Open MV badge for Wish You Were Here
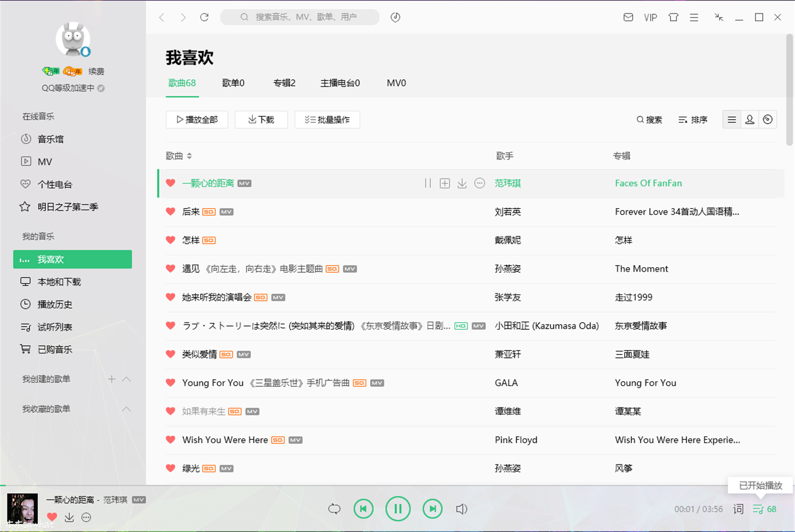The width and height of the screenshot is (795, 532). [296, 440]
